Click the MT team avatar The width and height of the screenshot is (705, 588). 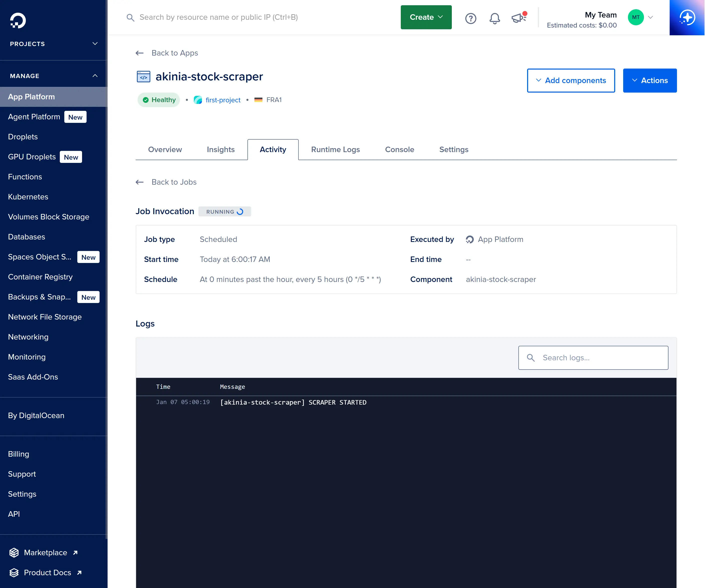636,18
